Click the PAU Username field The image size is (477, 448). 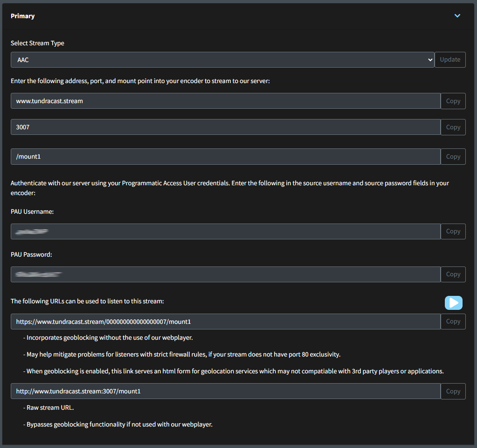(225, 231)
